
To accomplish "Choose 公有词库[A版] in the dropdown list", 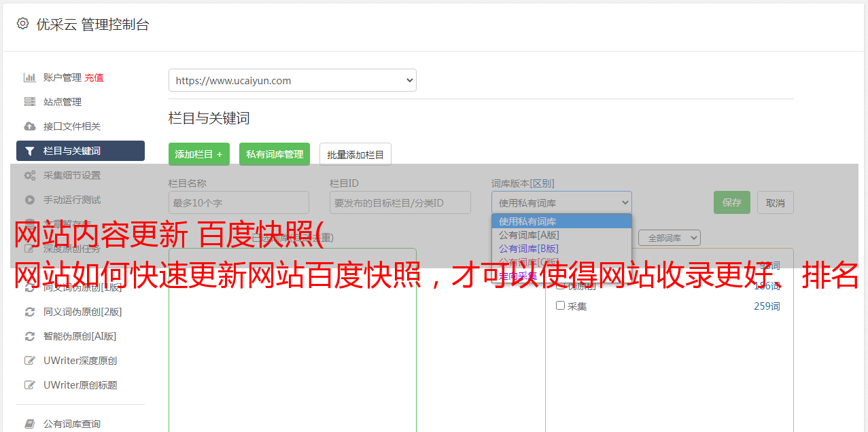I will [x=561, y=235].
